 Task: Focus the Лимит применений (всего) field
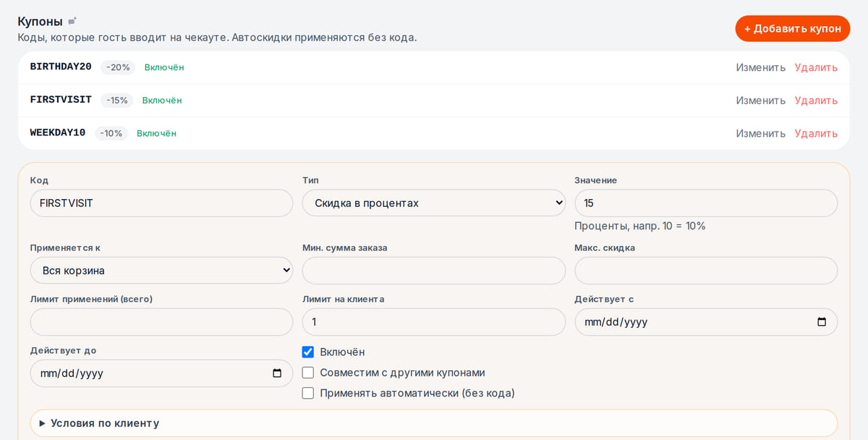[161, 322]
